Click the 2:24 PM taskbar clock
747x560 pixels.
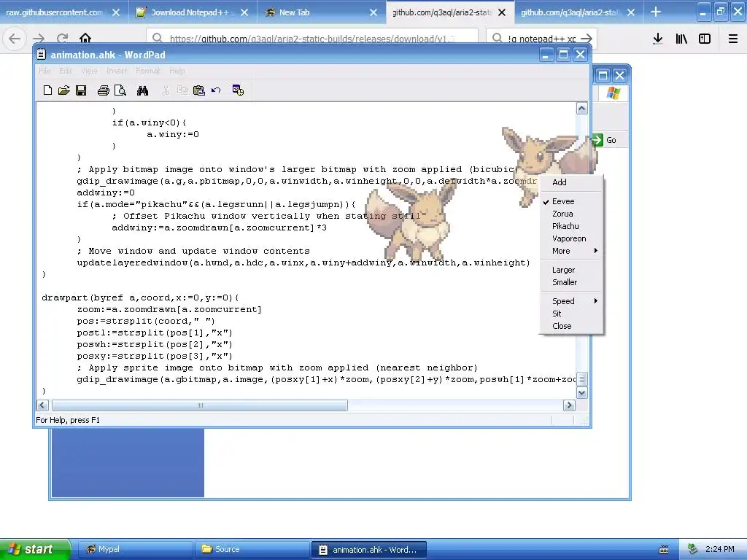pyautogui.click(x=719, y=549)
